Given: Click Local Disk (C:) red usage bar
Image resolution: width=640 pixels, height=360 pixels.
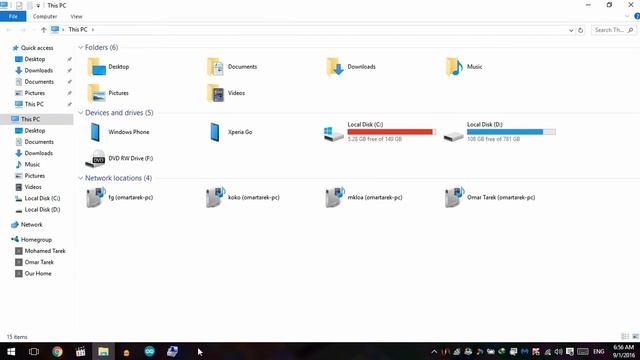Looking at the screenshot, I should point(391,132).
